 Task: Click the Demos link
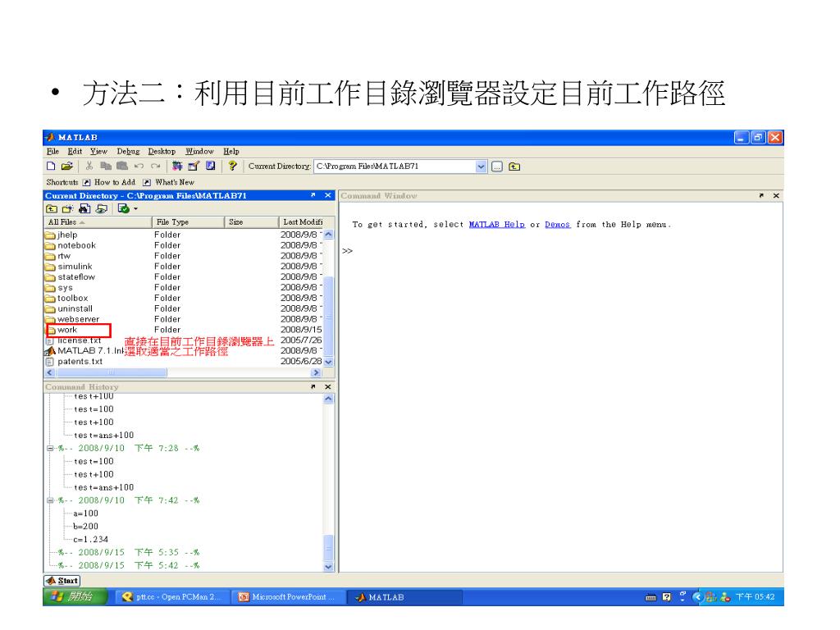click(557, 225)
